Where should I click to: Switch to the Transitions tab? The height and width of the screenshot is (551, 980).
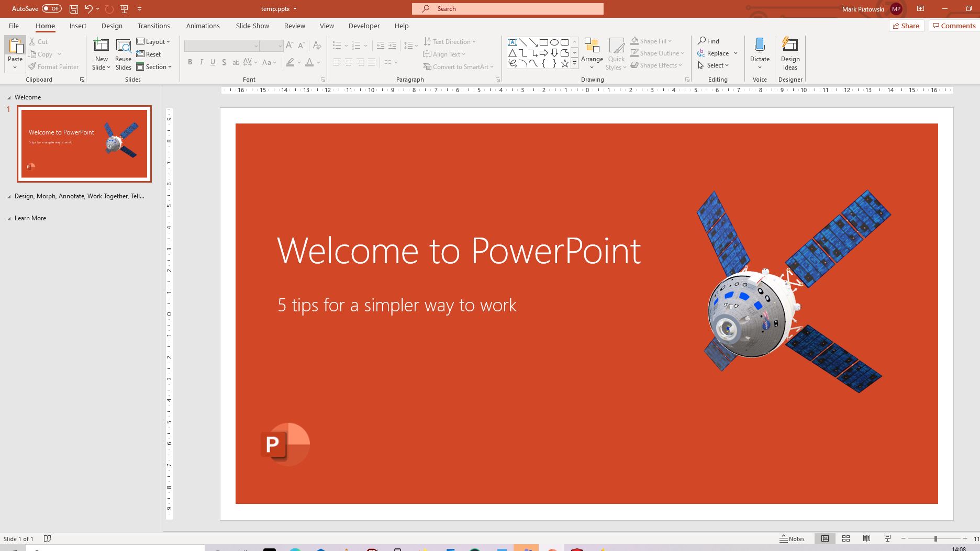[154, 26]
